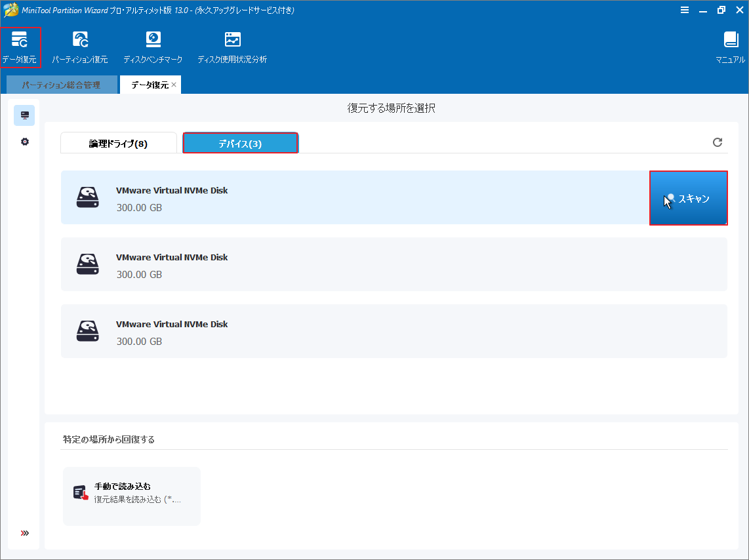Start the スキャン on the first VMware disk

pyautogui.click(x=688, y=197)
